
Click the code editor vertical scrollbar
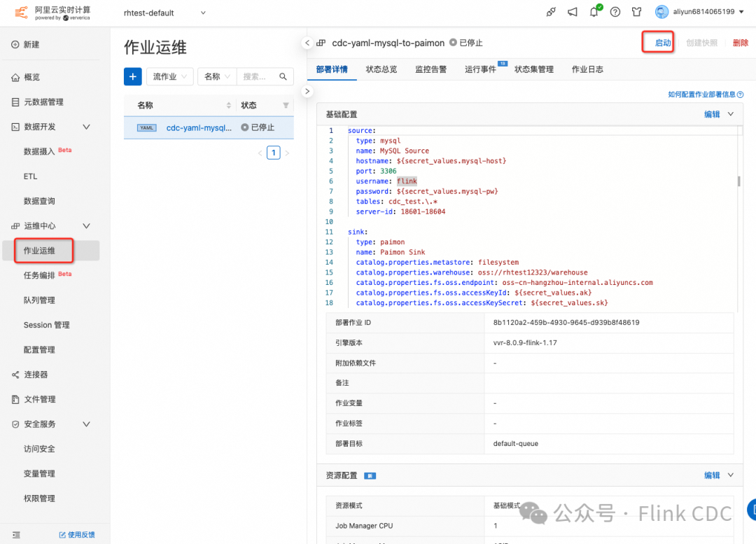738,181
